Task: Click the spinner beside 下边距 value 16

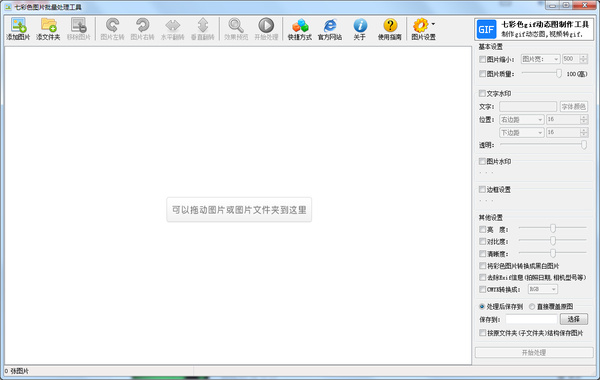Action: [x=584, y=132]
